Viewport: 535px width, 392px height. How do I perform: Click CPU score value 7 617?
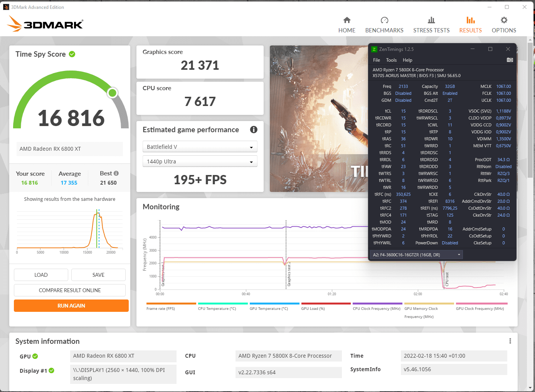(x=200, y=101)
